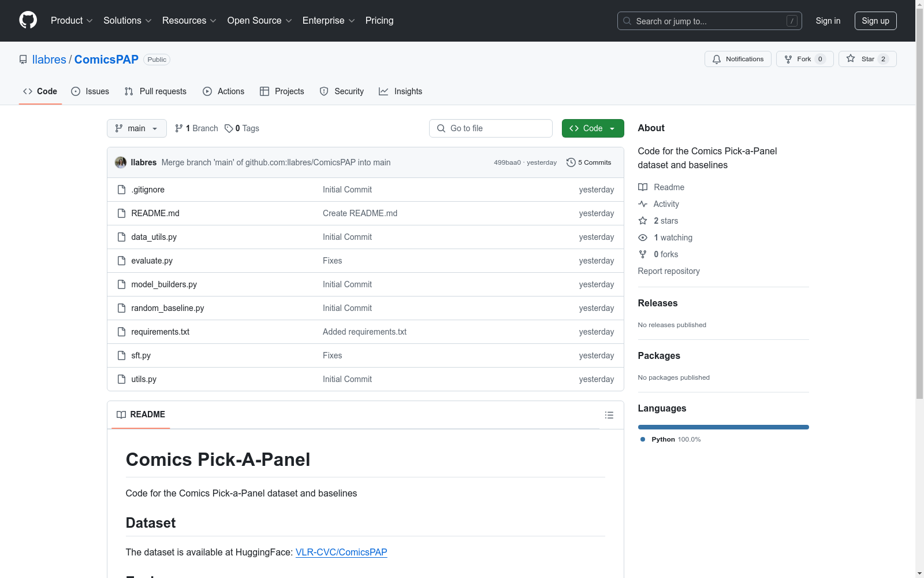Open the green Code dropdown button
Viewport: 924px width, 578px height.
[593, 128]
